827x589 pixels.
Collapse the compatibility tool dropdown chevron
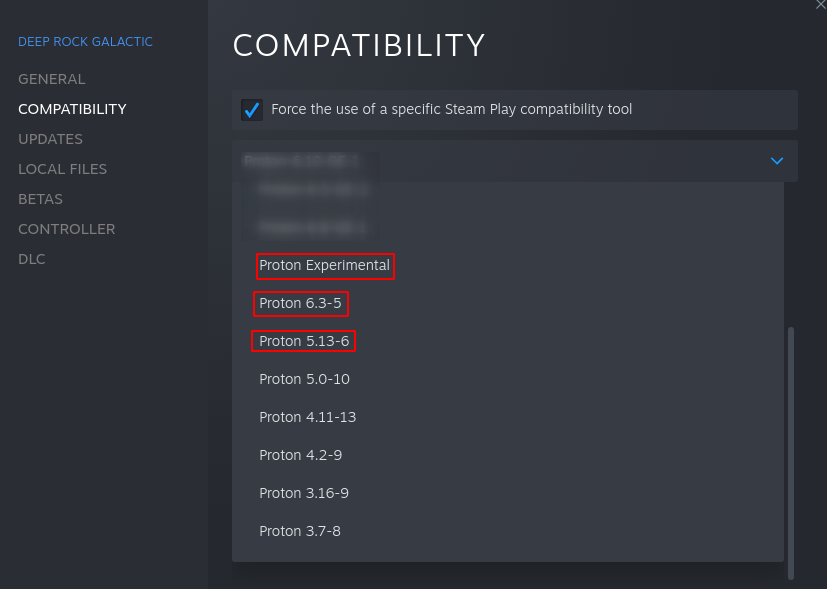coord(777,161)
